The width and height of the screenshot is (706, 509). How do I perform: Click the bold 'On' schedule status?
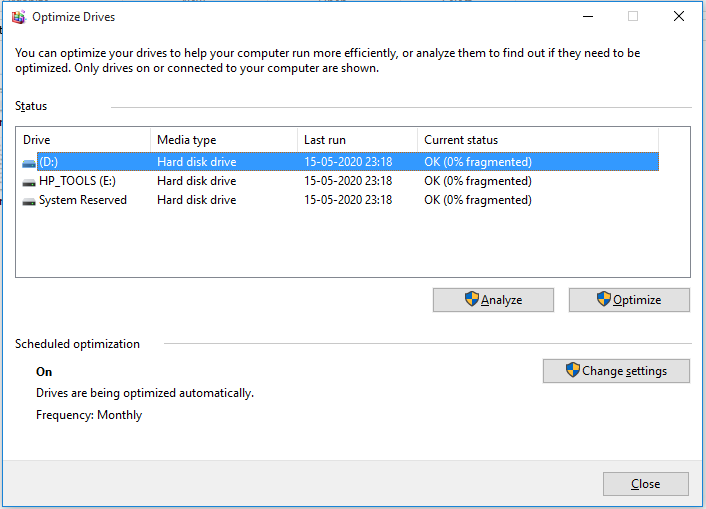tap(44, 372)
